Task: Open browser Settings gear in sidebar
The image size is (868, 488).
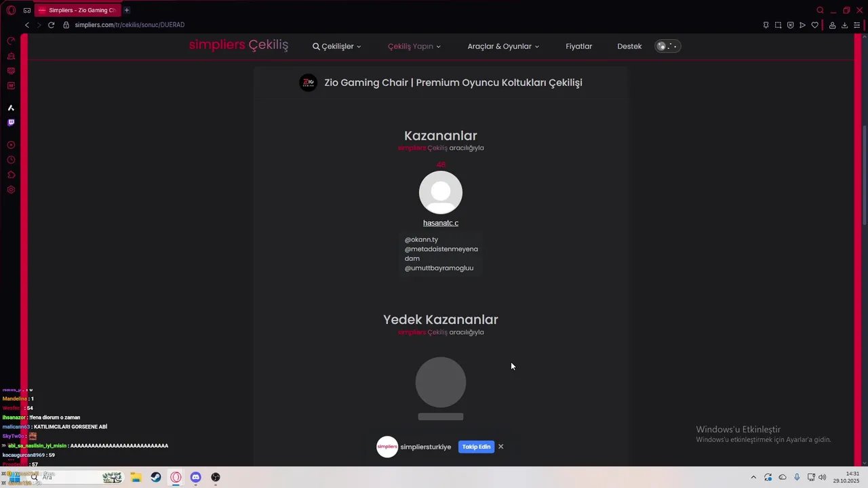Action: 11,190
